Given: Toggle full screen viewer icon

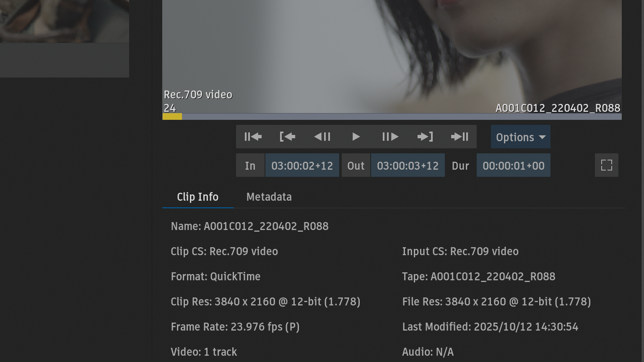Looking at the screenshot, I should pos(606,165).
